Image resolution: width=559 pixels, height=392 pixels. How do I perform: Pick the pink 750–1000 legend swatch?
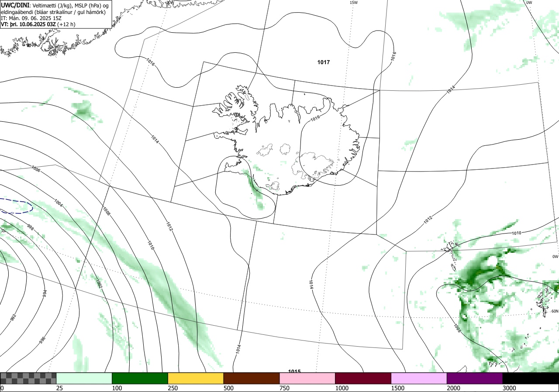(x=307, y=378)
